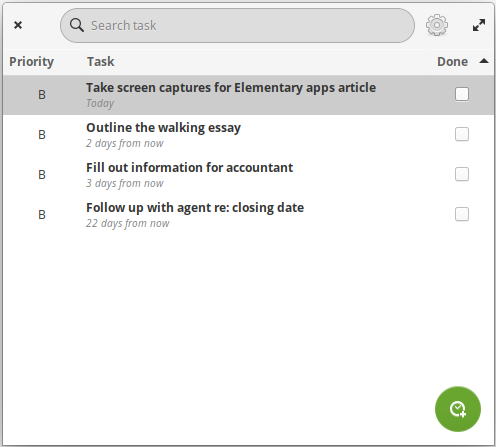This screenshot has height=447, width=496.
Task: Select 'Fill out information for accountant' task
Action: pyautogui.click(x=248, y=175)
